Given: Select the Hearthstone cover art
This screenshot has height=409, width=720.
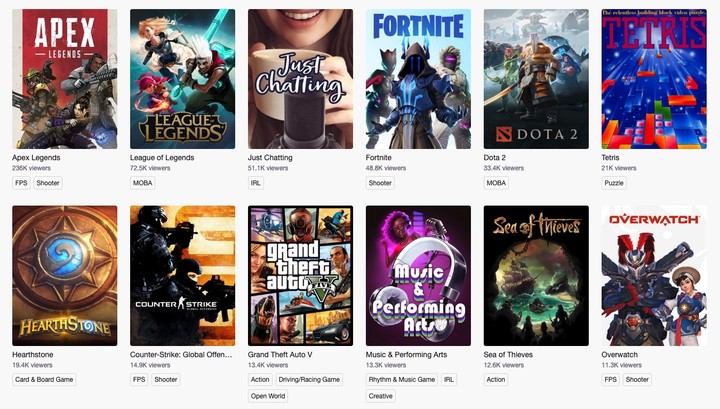Looking at the screenshot, I should point(64,275).
